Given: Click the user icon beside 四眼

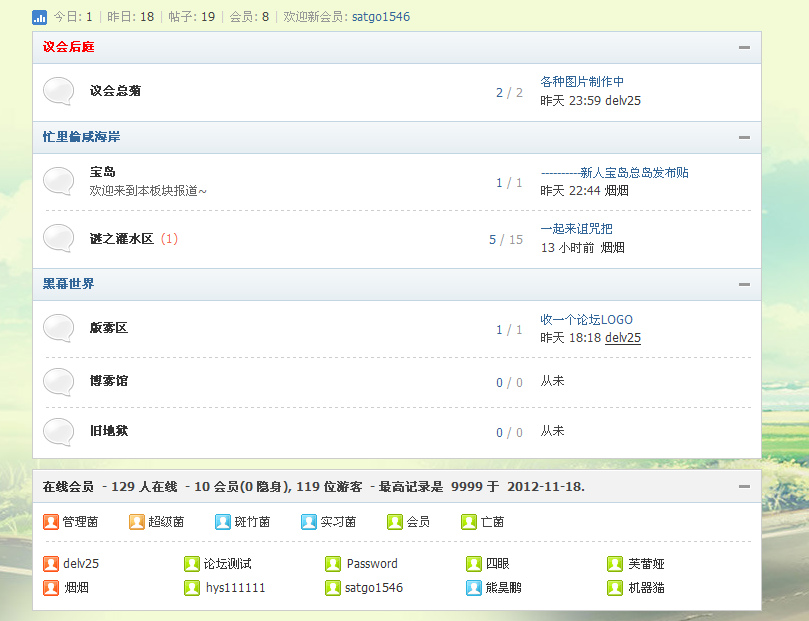Looking at the screenshot, I should pyautogui.click(x=474, y=564).
